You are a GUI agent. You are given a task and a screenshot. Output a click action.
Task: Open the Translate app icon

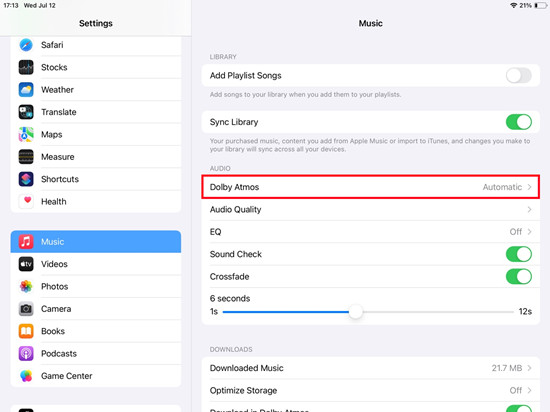[26, 112]
